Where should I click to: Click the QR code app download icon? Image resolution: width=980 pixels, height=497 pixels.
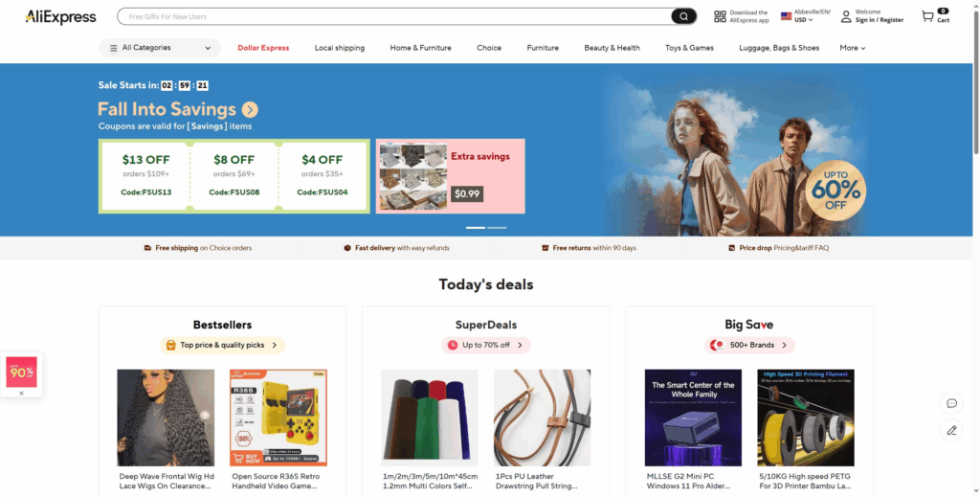point(720,16)
